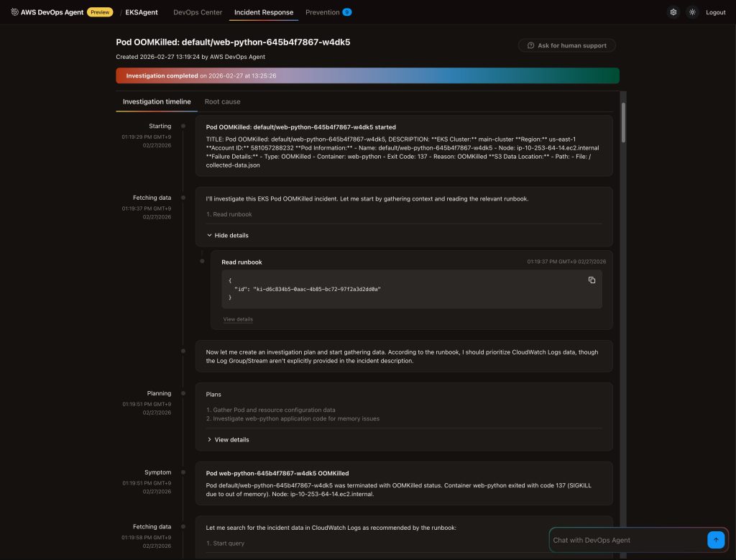Click the Preview badge beside the agent name
This screenshot has height=560, width=736.
tap(100, 12)
